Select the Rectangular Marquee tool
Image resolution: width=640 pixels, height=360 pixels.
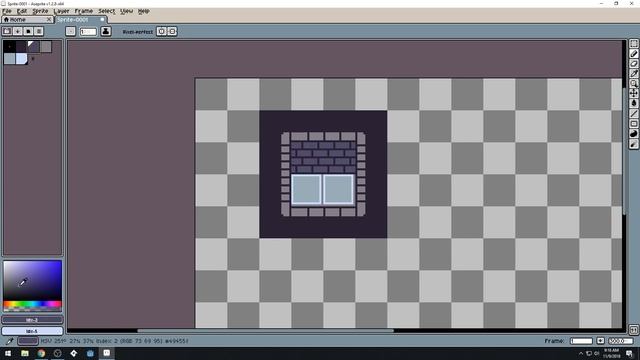pyautogui.click(x=633, y=44)
